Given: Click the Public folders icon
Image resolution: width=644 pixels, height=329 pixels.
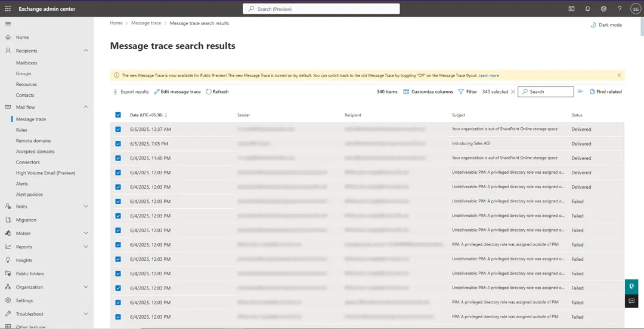Looking at the screenshot, I should (8, 273).
